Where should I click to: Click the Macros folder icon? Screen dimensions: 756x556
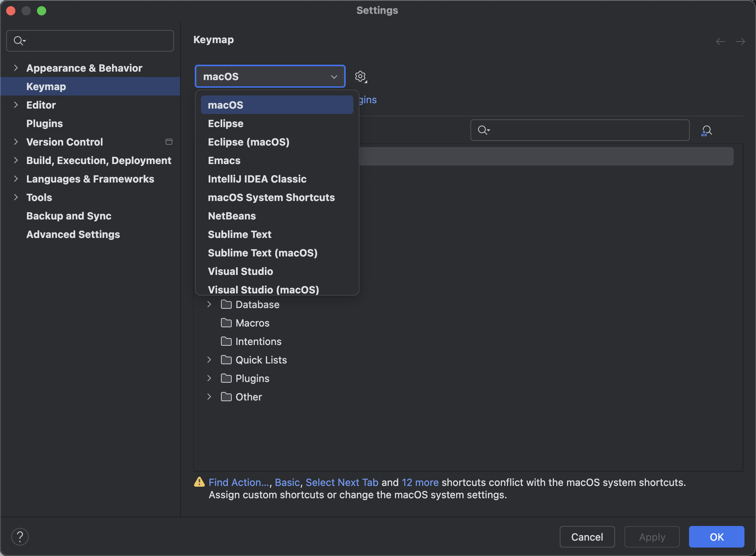[x=226, y=323]
